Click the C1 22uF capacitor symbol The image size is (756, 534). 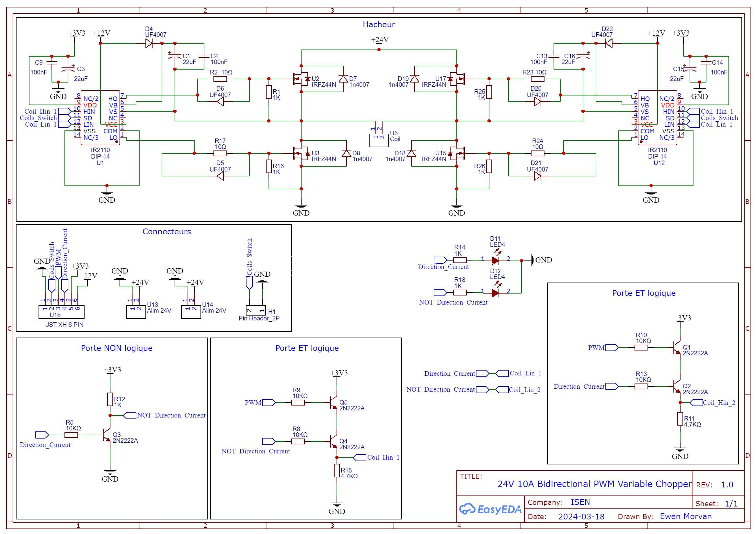[x=175, y=56]
